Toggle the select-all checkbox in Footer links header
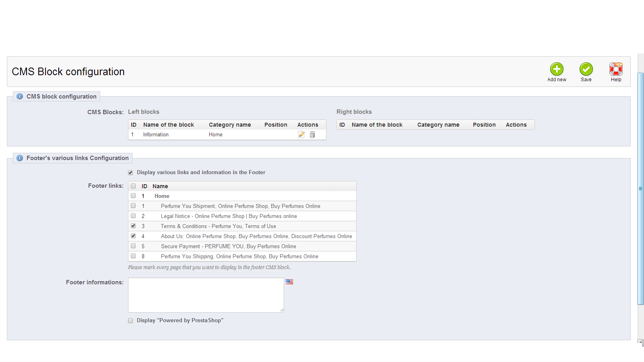 coord(133,186)
